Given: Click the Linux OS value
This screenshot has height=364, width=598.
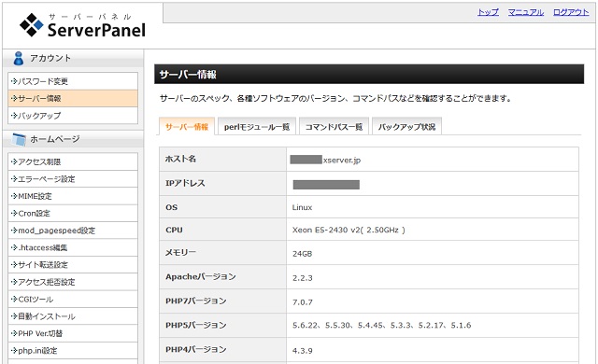Looking at the screenshot, I should tap(302, 207).
